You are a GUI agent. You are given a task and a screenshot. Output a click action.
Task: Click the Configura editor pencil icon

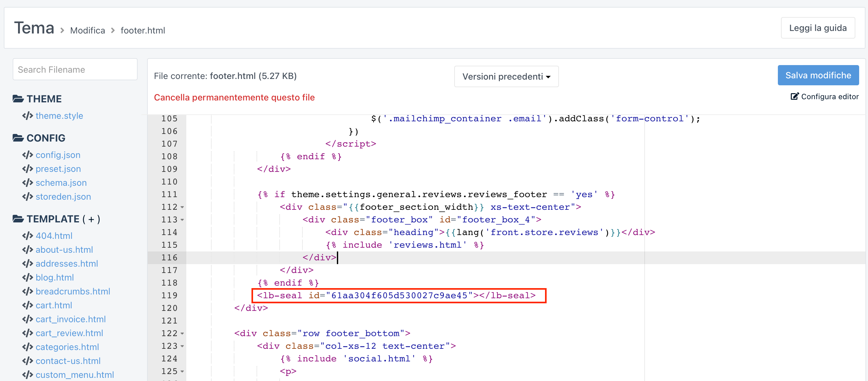[795, 96]
